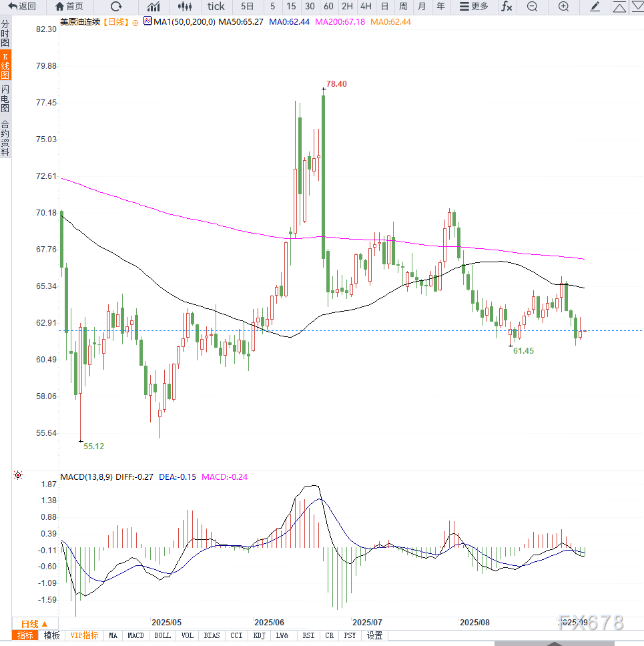This screenshot has height=646, width=644.
Task: Expand the 日线 period selector at bottom
Action: (x=33, y=624)
